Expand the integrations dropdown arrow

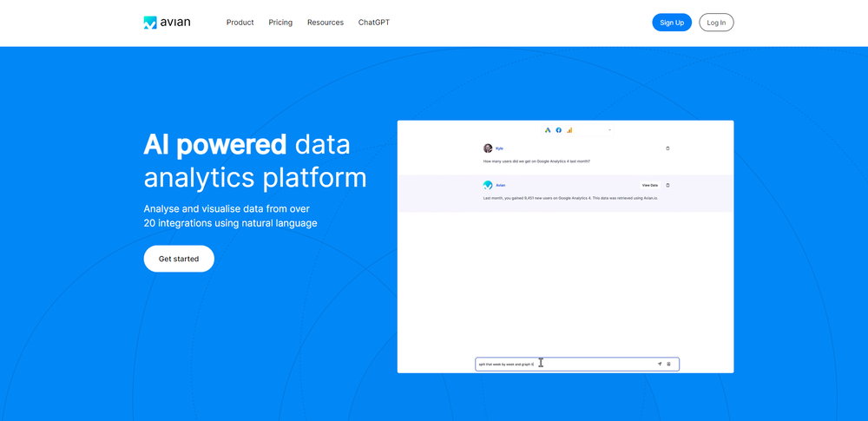click(609, 130)
